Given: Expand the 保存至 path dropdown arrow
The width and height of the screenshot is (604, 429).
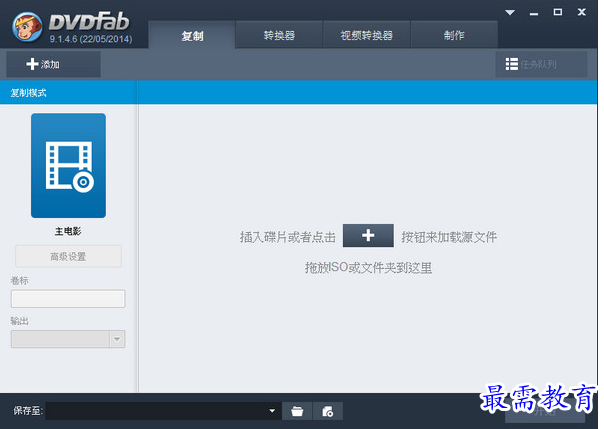Looking at the screenshot, I should pyautogui.click(x=272, y=411).
